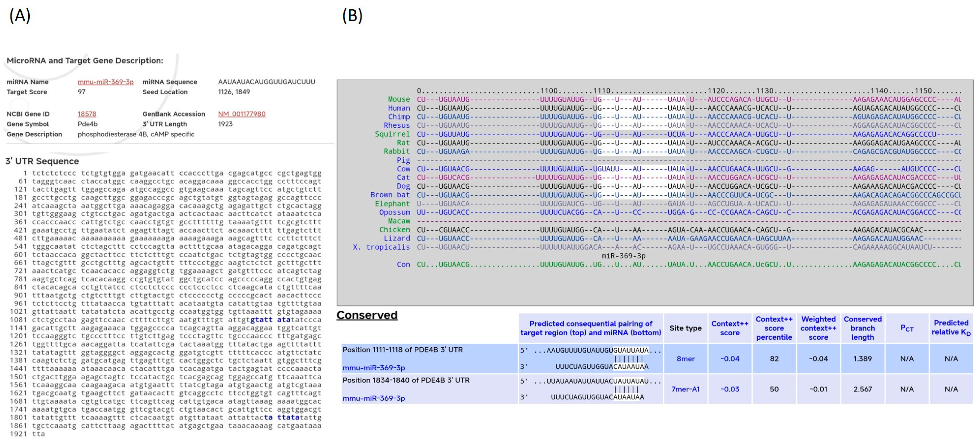This screenshot has width=980, height=445.
Task: Click the PCT column header
Action: click(907, 328)
